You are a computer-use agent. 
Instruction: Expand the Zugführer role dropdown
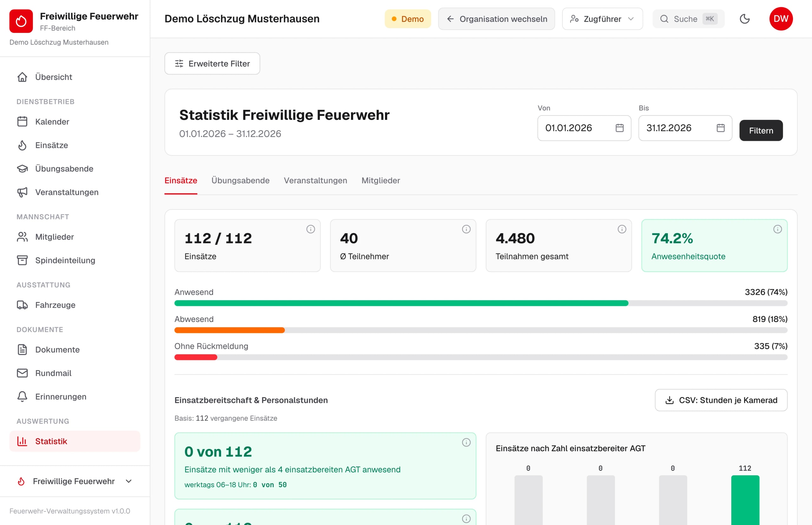[x=602, y=19]
